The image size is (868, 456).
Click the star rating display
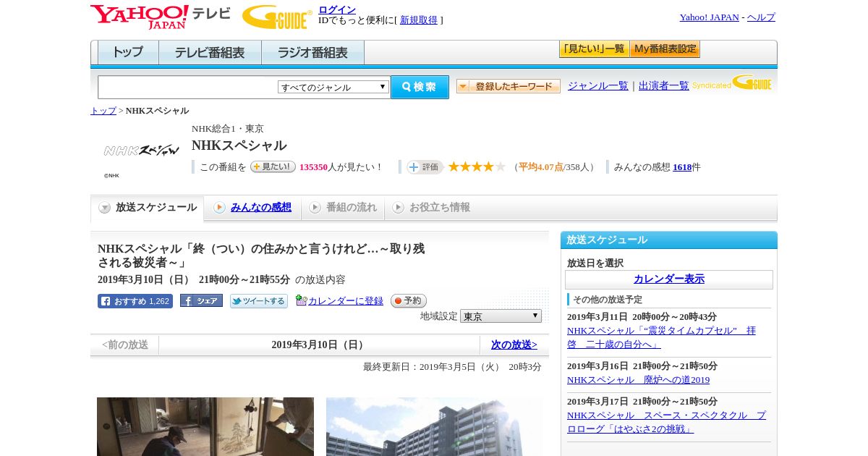(x=477, y=166)
